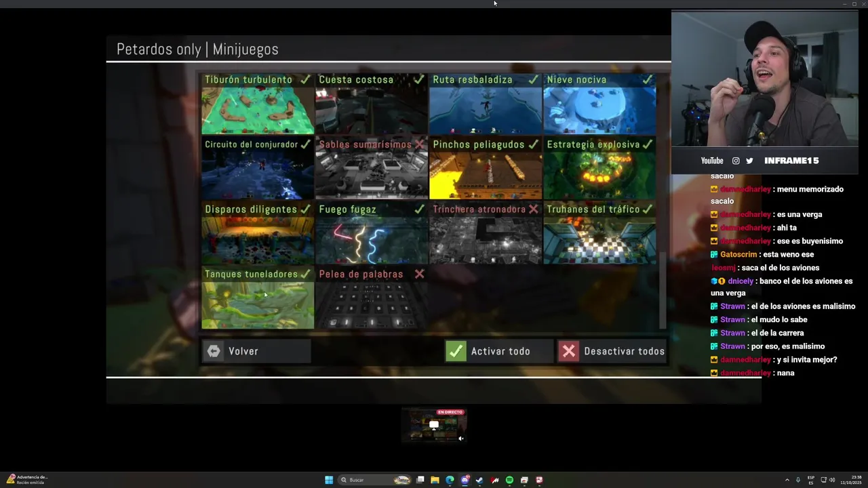868x488 pixels.
Task: Toggle the Pinchos peliagudos checkmark
Action: tap(534, 144)
